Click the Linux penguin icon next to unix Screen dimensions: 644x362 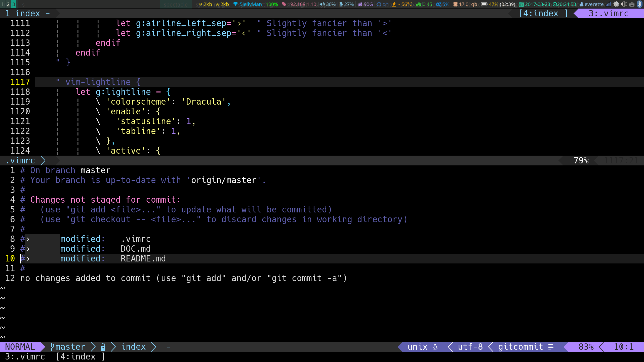(x=435, y=347)
